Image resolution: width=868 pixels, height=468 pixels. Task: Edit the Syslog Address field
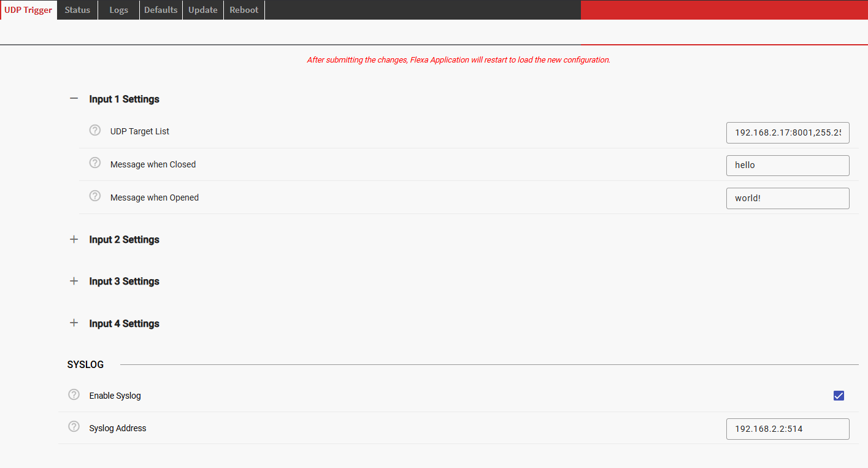click(788, 429)
